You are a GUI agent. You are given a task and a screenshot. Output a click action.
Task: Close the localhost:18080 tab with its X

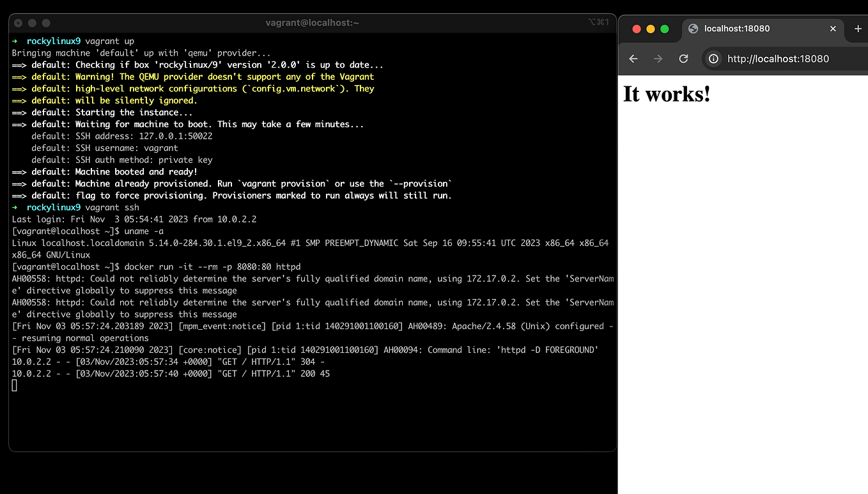(x=833, y=28)
